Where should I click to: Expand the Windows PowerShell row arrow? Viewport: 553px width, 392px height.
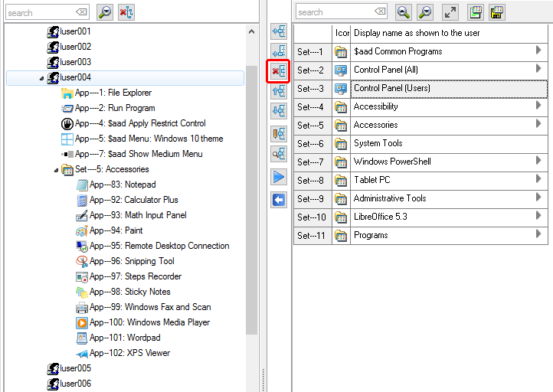pyautogui.click(x=538, y=161)
